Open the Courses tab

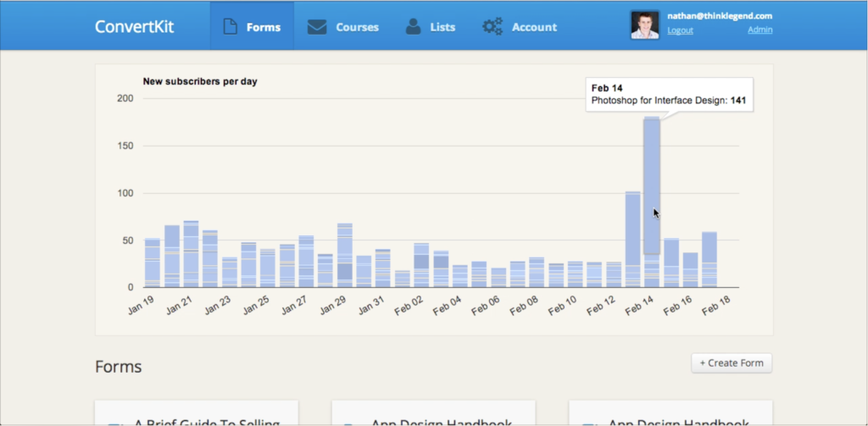click(357, 26)
